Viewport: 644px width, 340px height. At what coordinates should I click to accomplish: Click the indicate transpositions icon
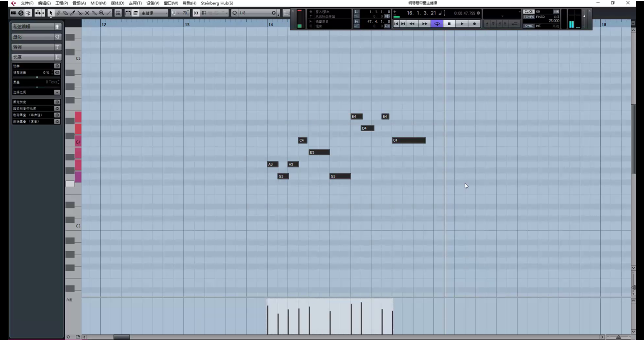(118, 13)
